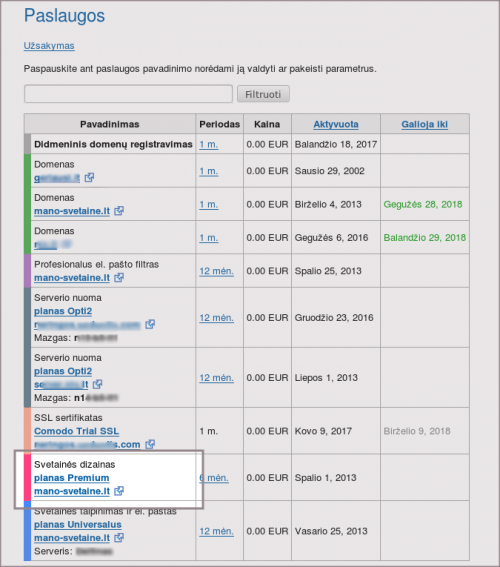This screenshot has height=567, width=500.
Task: Open 12 mėn. period in Liepos 1, 2013 row
Action: pos(217,378)
